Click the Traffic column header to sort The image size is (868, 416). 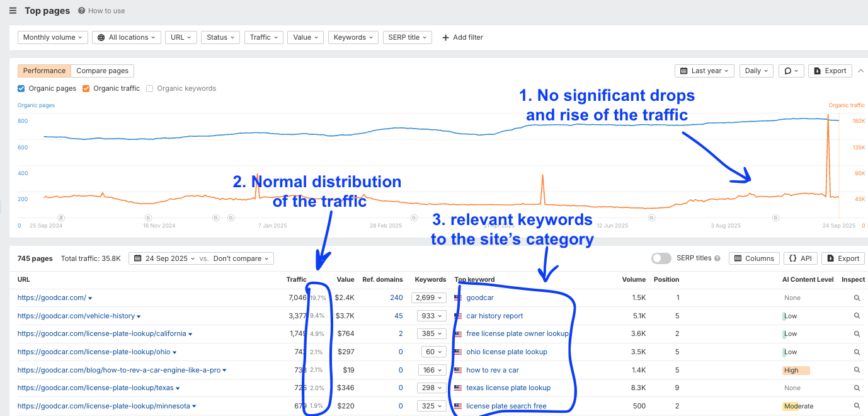[296, 279]
